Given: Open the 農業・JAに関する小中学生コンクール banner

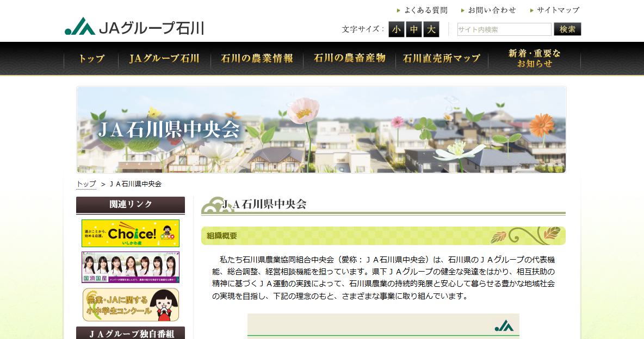Looking at the screenshot, I should (x=131, y=305).
